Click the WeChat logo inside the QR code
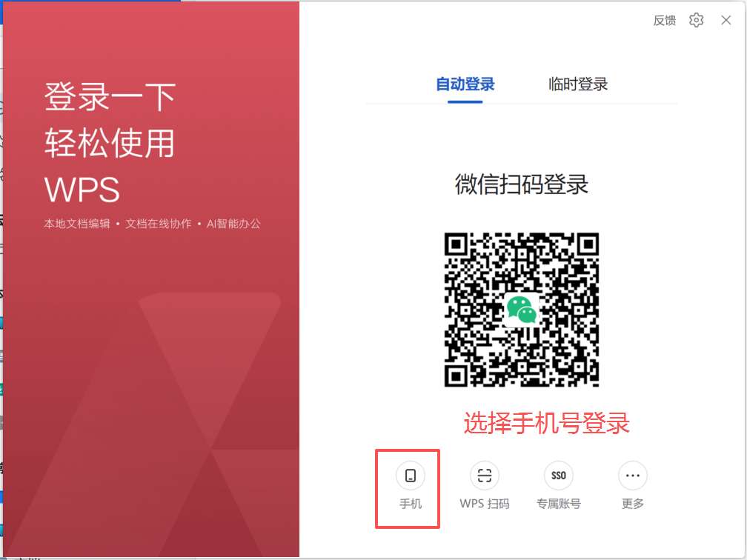The height and width of the screenshot is (560, 747). click(521, 310)
